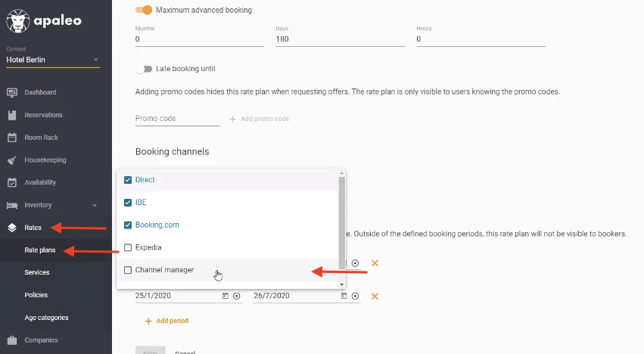Collapse the Rates sidebar section
Screen dimensions: 644x354
pos(33,227)
